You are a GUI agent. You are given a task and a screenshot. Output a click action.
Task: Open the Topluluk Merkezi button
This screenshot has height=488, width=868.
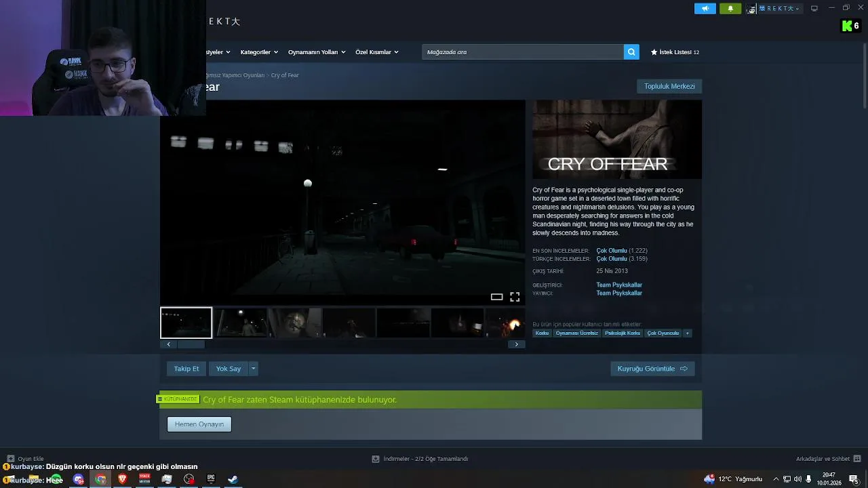(669, 86)
